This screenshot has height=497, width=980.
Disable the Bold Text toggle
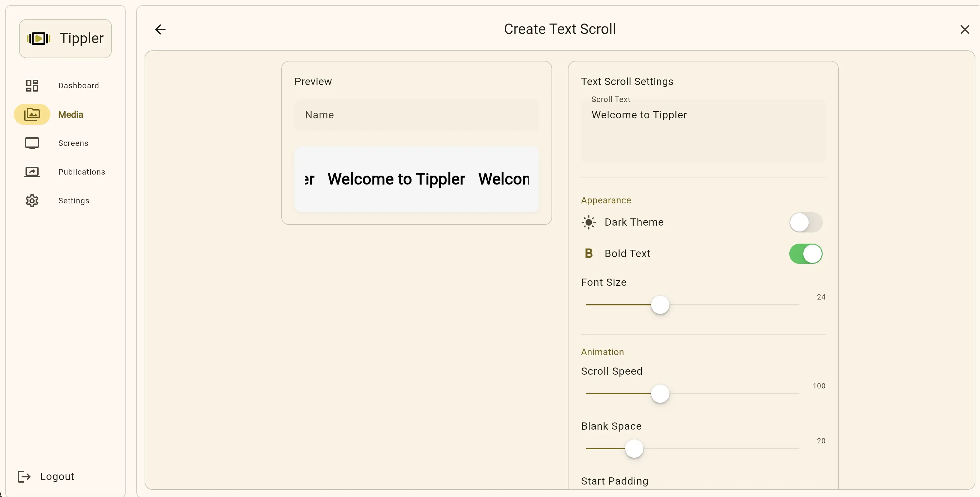click(805, 254)
